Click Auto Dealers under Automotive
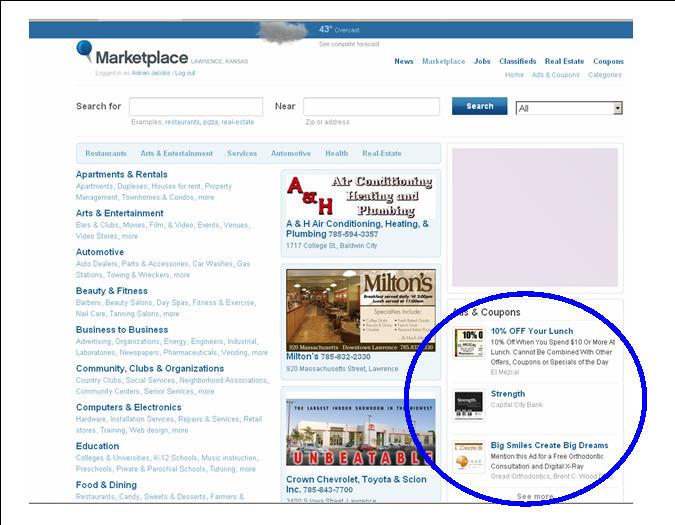The height and width of the screenshot is (525, 675). pos(96,264)
